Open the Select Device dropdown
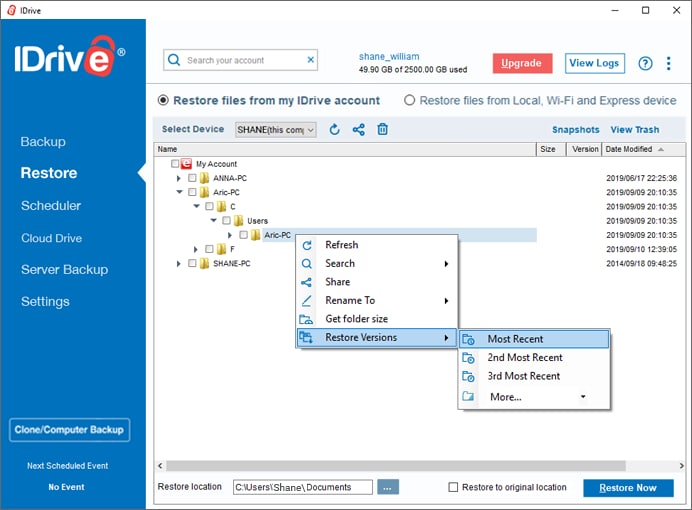The image size is (692, 510). click(276, 130)
